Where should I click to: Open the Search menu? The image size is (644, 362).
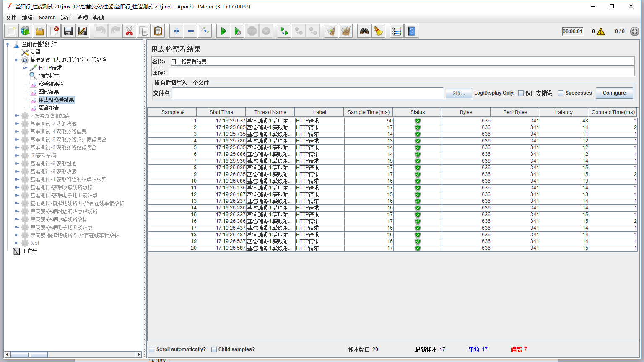click(x=47, y=18)
